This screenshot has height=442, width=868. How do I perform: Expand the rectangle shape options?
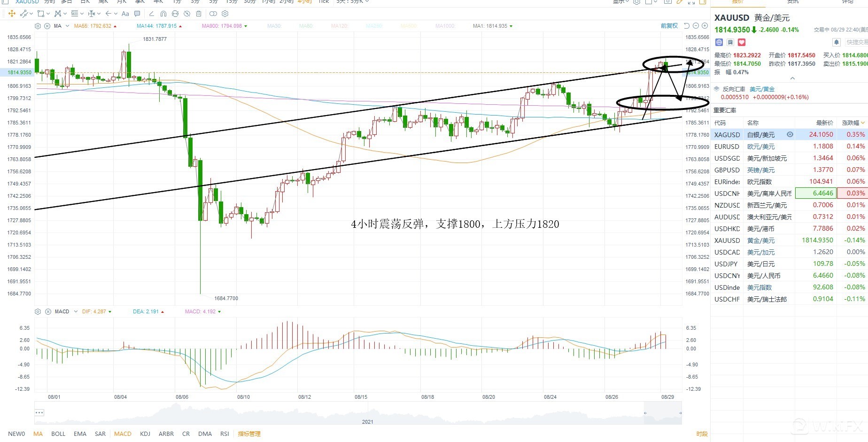48,14
